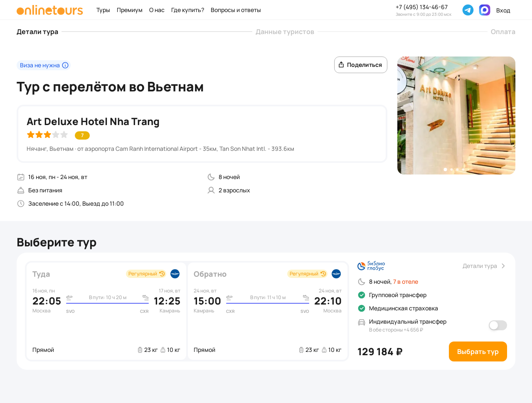Click Регулярный badge in Туда card
This screenshot has width=532, height=403.
(x=146, y=274)
